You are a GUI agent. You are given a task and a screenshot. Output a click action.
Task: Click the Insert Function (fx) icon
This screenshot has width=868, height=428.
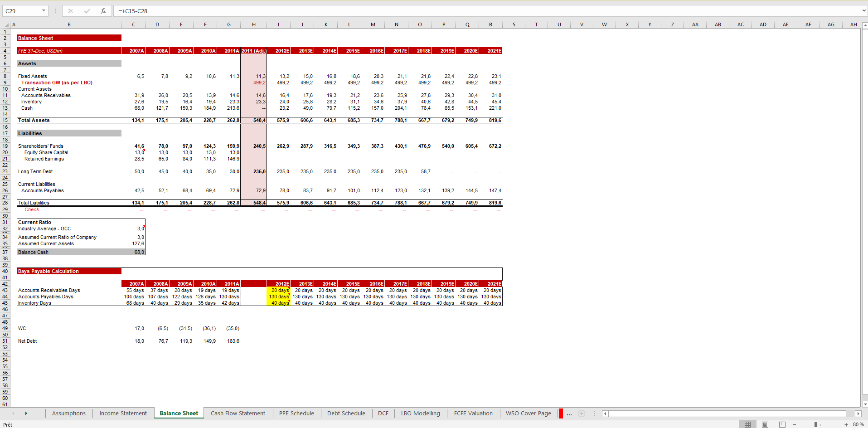pos(103,11)
